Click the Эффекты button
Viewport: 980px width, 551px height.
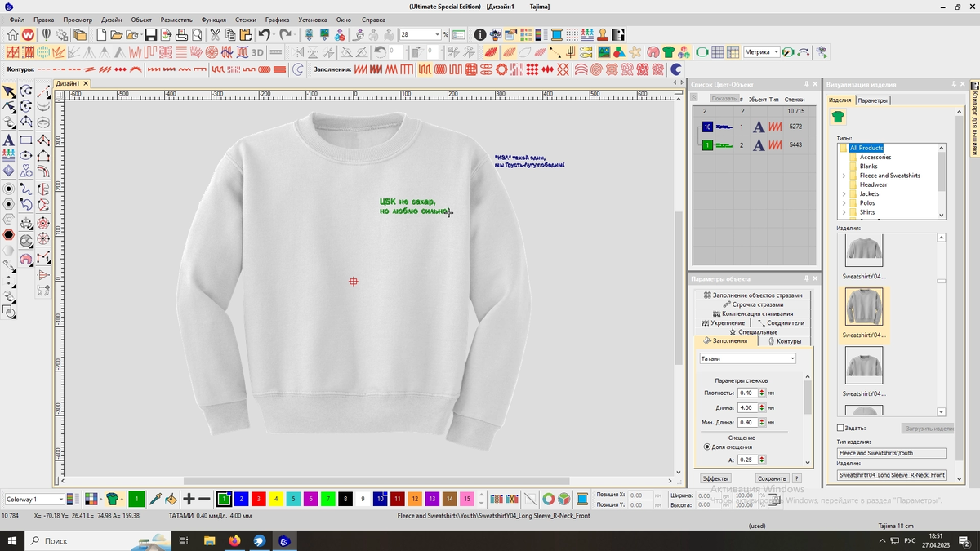(x=715, y=478)
